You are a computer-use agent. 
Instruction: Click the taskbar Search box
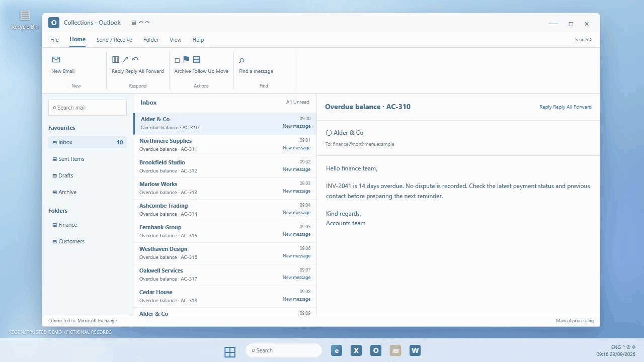point(284,350)
